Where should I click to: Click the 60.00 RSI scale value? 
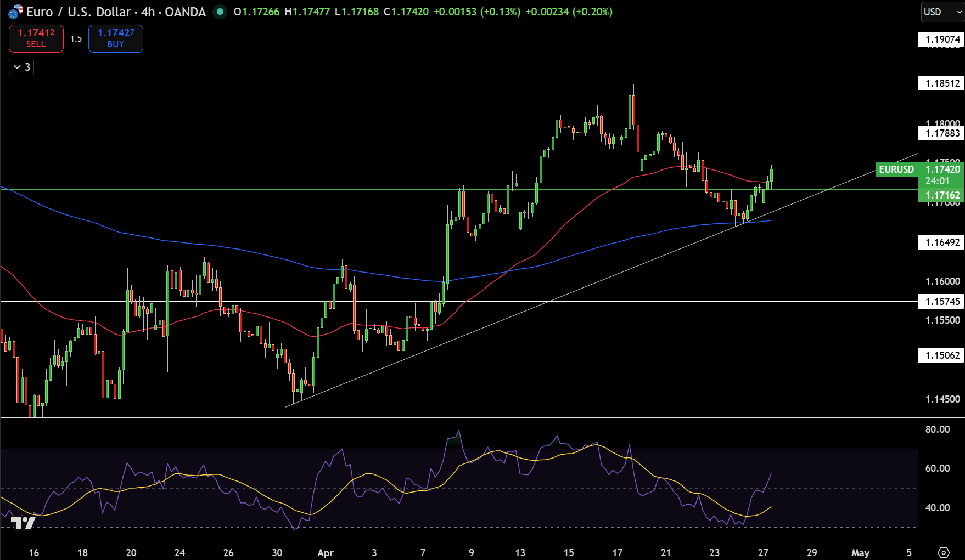(938, 468)
